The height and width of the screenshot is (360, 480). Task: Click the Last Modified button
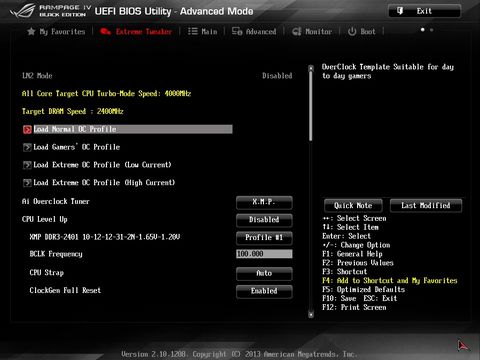pos(426,206)
